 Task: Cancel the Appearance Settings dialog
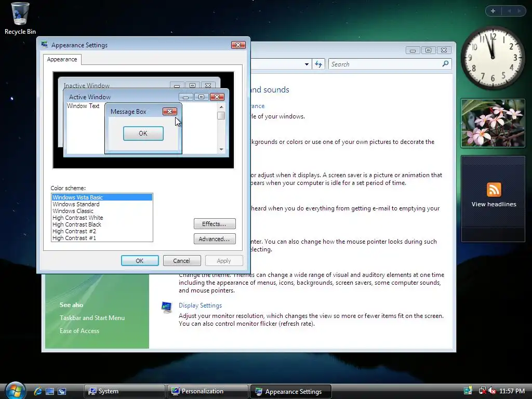pos(182,261)
